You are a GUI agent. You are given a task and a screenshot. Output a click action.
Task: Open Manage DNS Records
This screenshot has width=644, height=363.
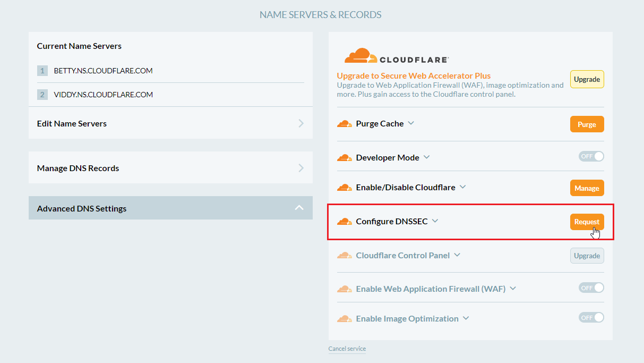170,168
